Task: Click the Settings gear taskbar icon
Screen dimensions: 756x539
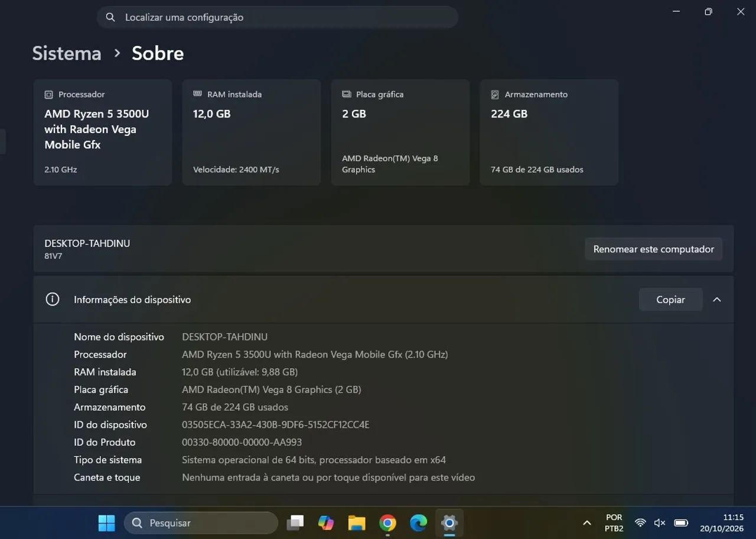Action: 449,523
